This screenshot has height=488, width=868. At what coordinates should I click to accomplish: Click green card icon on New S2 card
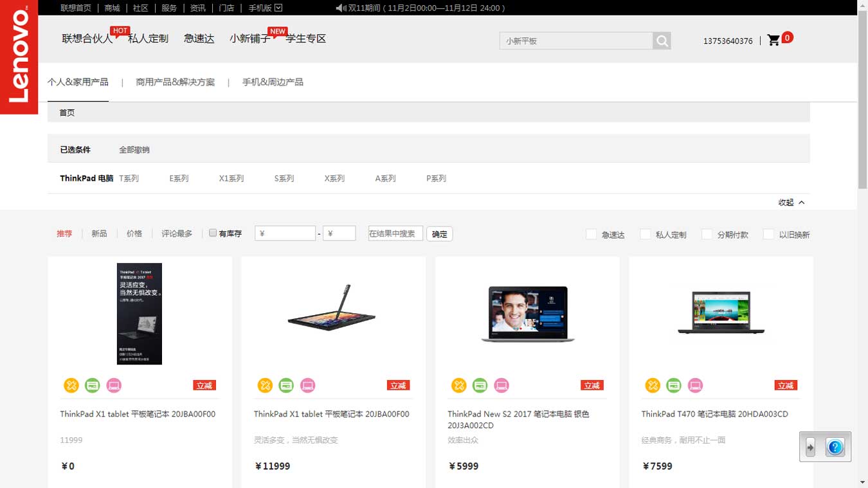coord(480,385)
